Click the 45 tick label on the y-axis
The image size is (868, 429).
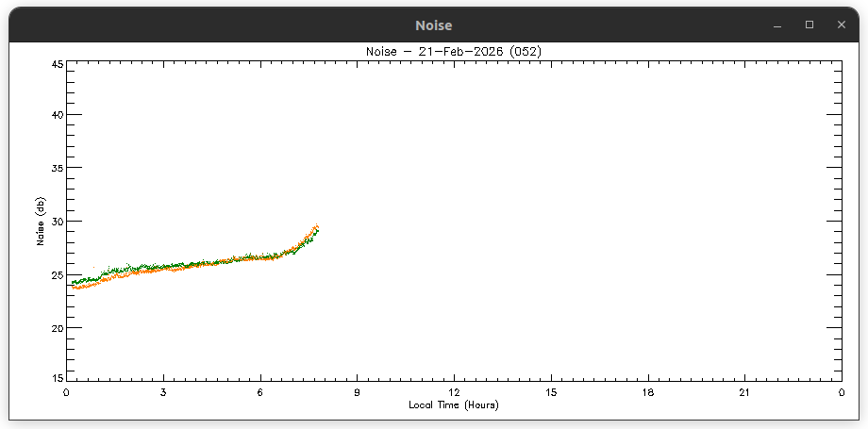click(x=57, y=64)
